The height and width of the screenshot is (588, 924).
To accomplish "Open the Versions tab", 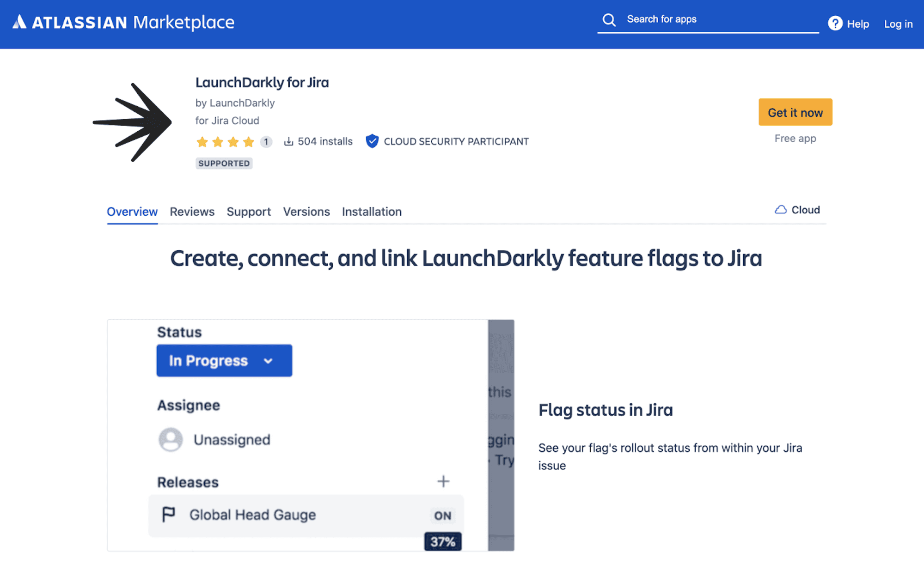I will pos(306,212).
